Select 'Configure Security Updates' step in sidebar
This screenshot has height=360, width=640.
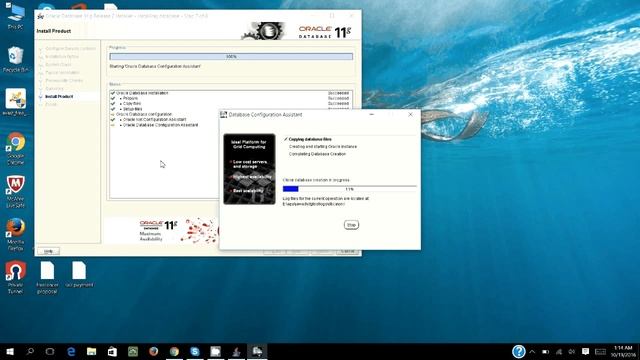point(70,49)
